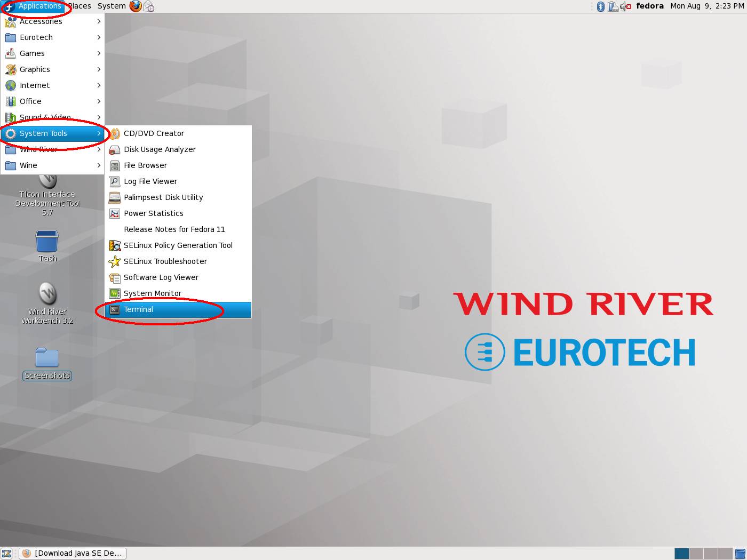The image size is (747, 560).
Task: Click the fedora user name in panel
Action: click(650, 6)
